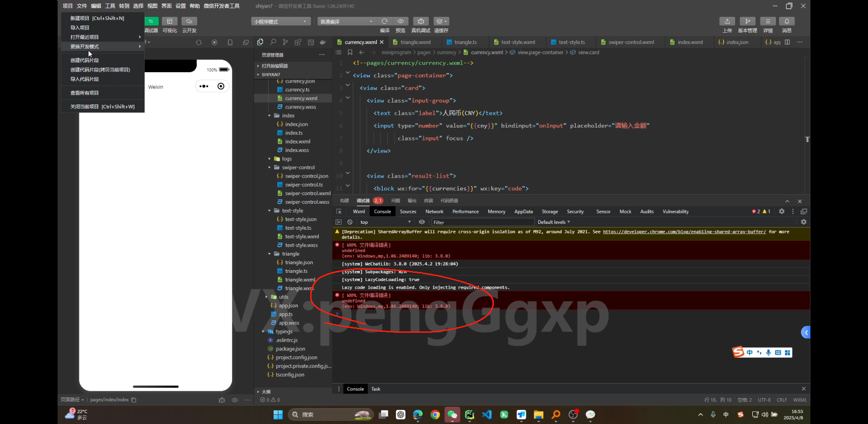The height and width of the screenshot is (424, 868).
Task: Open 版本管理 version control
Action: pyautogui.click(x=747, y=21)
